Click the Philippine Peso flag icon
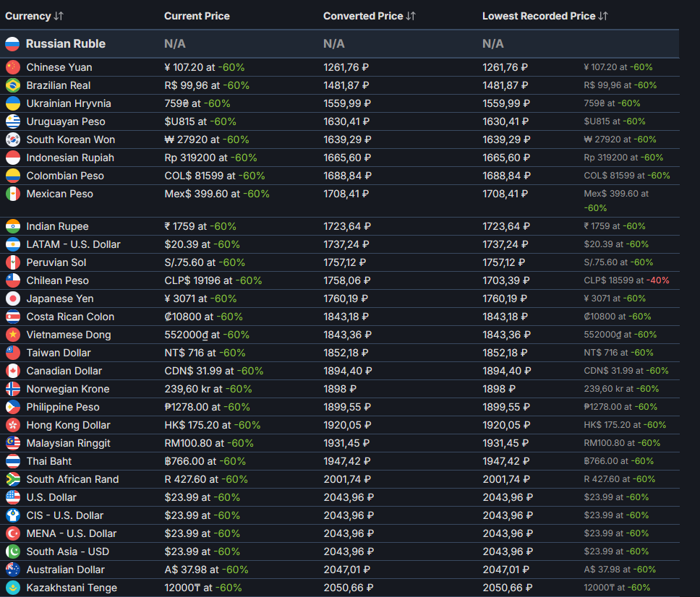Screen dimensions: 700x597 point(13,407)
